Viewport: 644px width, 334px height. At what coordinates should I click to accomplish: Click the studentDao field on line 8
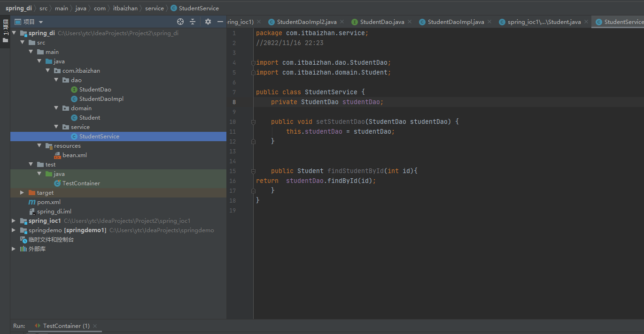(x=362, y=102)
